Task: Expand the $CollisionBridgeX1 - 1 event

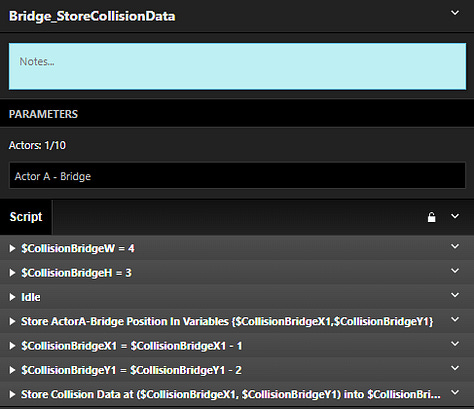Action: (12, 346)
